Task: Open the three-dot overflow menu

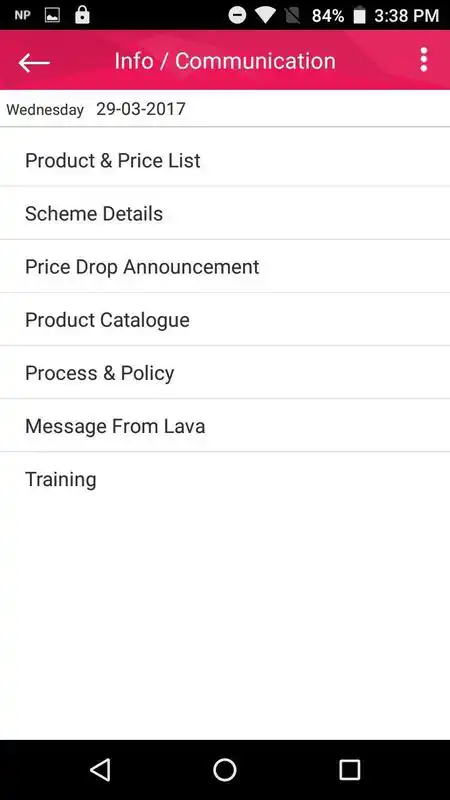Action: (x=423, y=60)
